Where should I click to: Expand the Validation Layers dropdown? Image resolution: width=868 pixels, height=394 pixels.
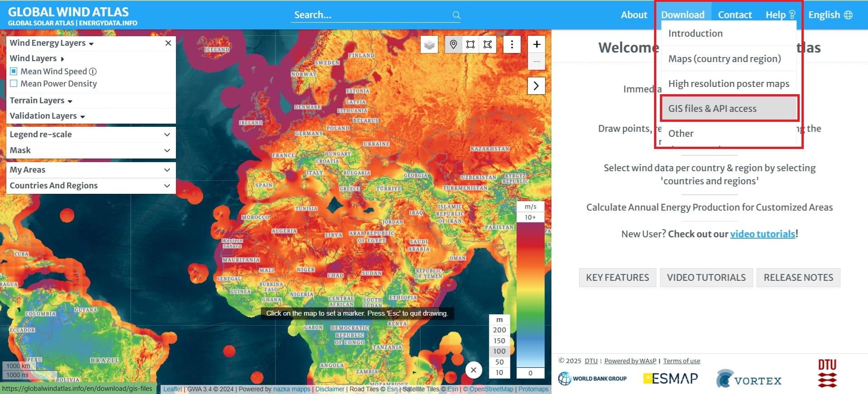[x=47, y=116]
